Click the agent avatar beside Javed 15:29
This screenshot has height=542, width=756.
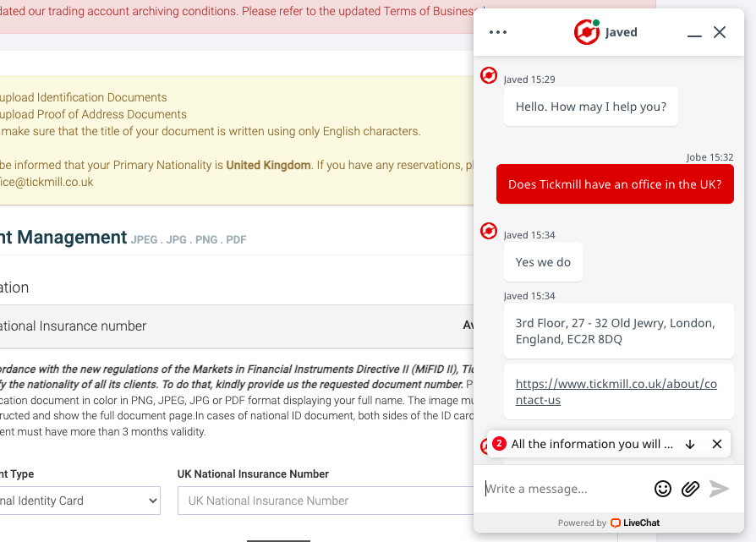click(489, 75)
